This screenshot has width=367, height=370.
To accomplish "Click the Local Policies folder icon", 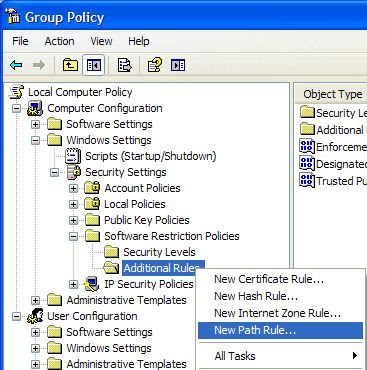I will click(x=92, y=204).
